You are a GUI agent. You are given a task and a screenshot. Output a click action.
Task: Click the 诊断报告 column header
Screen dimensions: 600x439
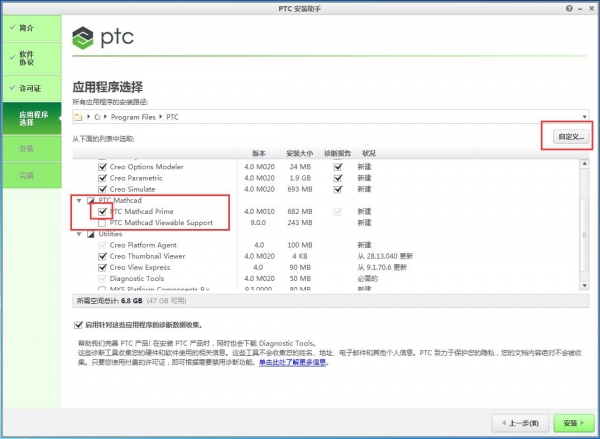coord(338,153)
